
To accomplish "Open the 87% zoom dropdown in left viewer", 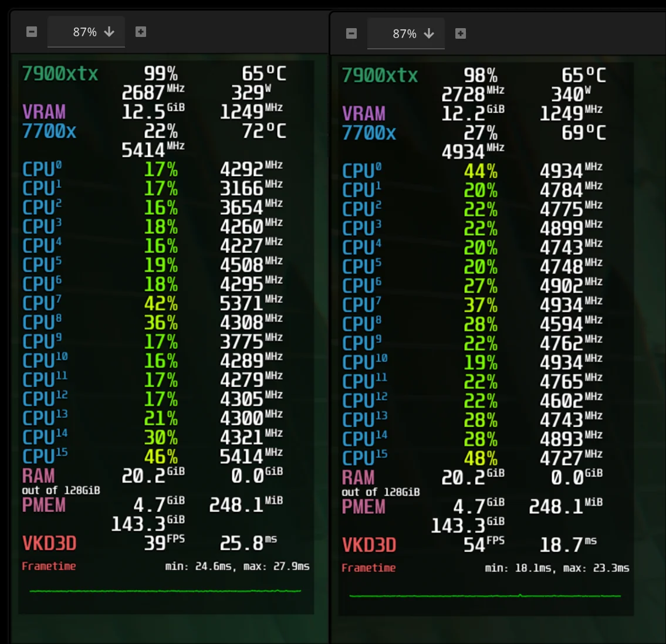I will point(86,32).
